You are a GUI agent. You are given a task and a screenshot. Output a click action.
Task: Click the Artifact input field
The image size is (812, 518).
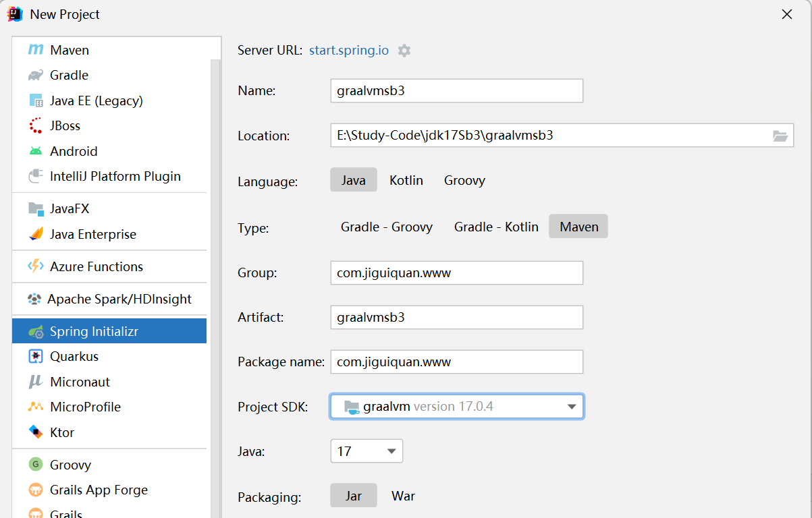(x=456, y=317)
